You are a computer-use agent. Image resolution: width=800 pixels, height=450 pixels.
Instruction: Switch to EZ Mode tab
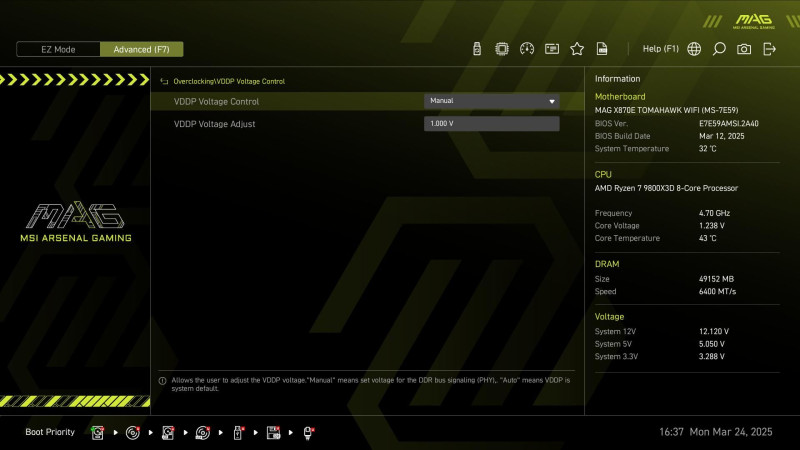point(58,49)
